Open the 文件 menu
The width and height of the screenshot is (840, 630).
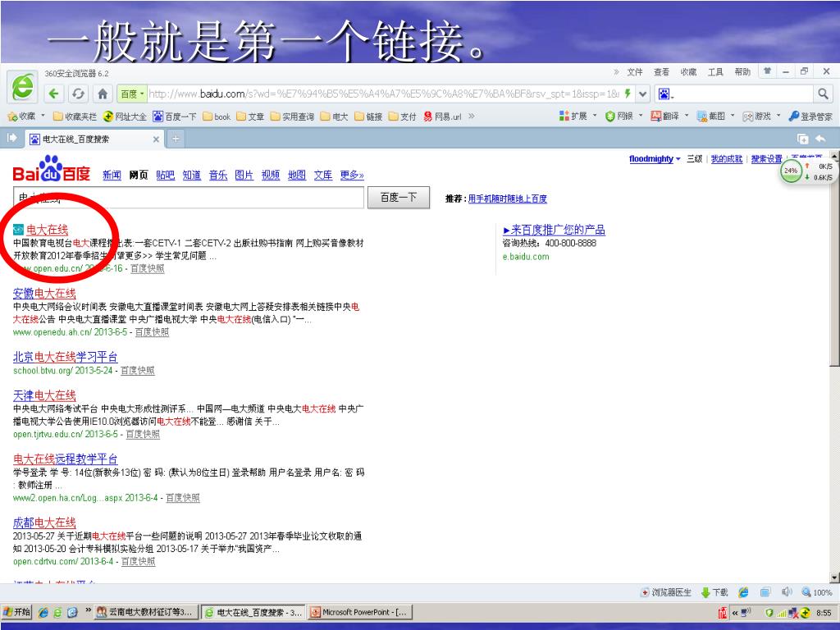click(635, 72)
